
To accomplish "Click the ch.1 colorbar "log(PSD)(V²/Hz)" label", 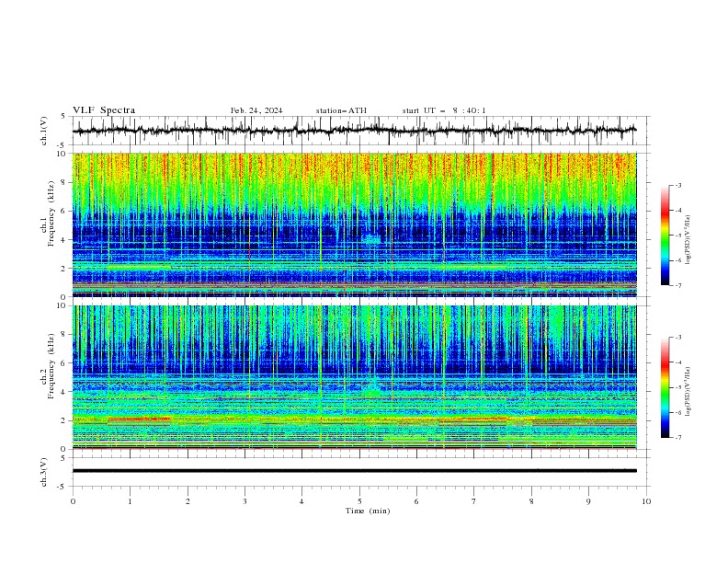I will [688, 240].
